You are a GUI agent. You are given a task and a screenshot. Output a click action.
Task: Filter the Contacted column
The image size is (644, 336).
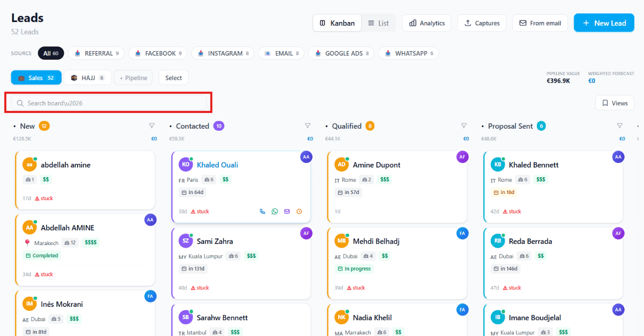tap(307, 126)
